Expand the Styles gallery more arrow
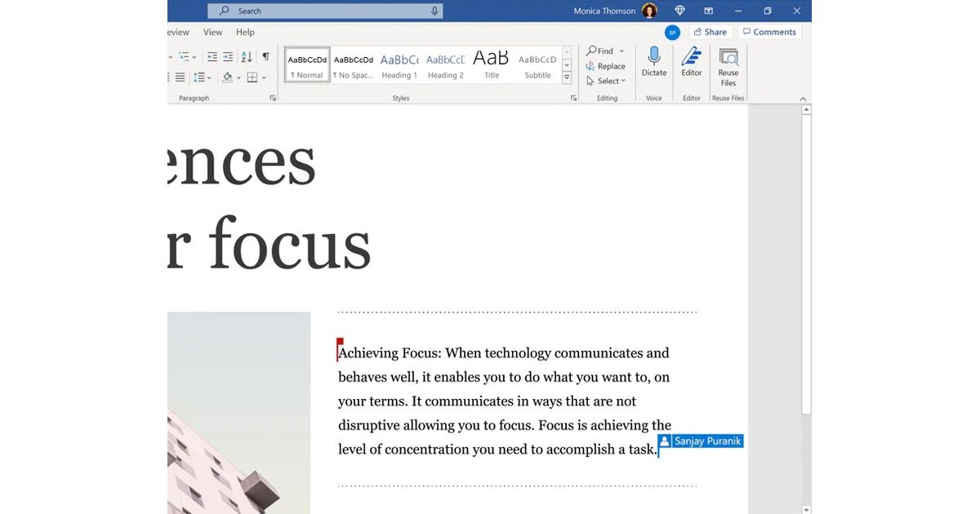This screenshot has width=980, height=514. 567,78
